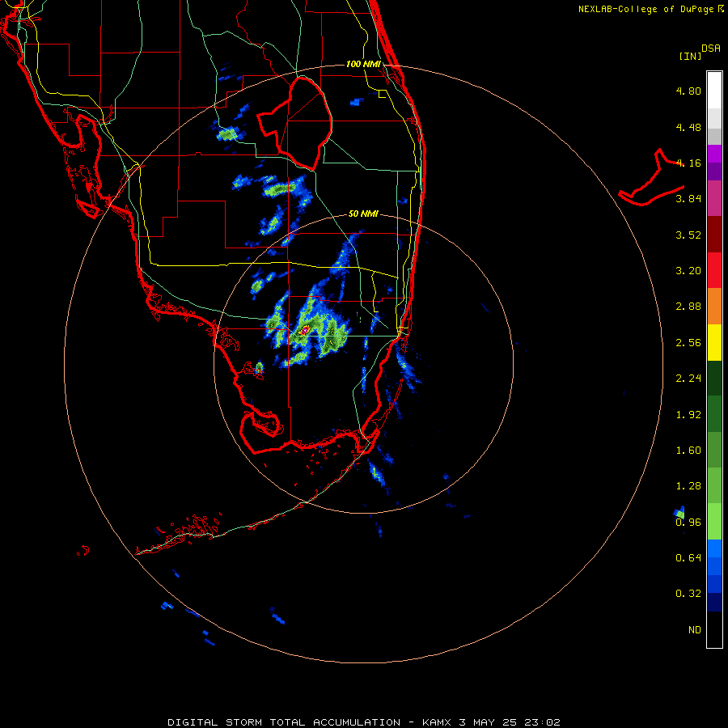Click the 100 NMI range ring label

pyautogui.click(x=363, y=64)
